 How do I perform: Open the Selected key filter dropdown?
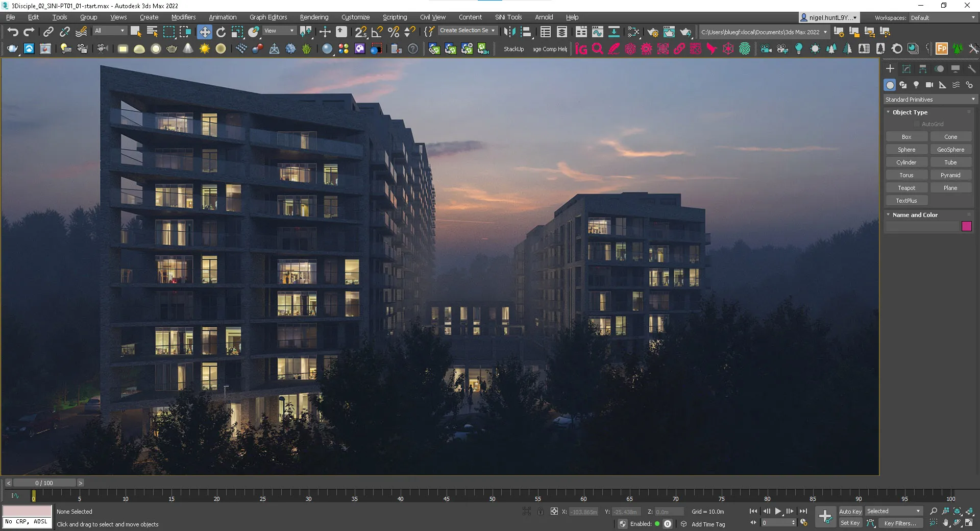[x=893, y=511]
